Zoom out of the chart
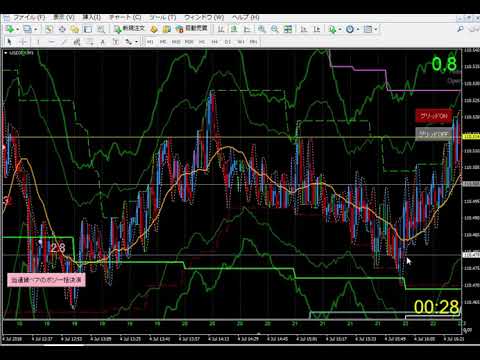 (275, 29)
